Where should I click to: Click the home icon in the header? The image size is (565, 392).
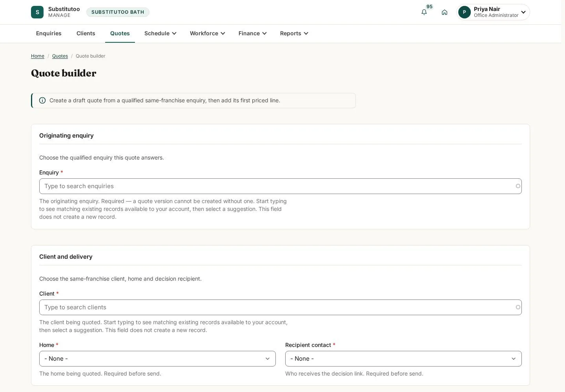pos(445,12)
